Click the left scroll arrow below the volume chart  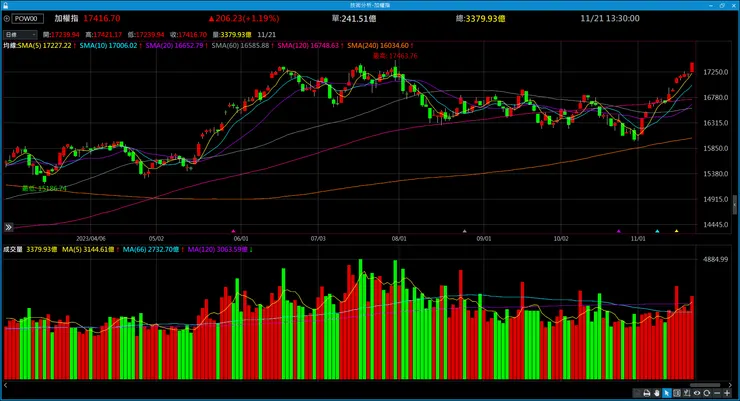[5, 385]
